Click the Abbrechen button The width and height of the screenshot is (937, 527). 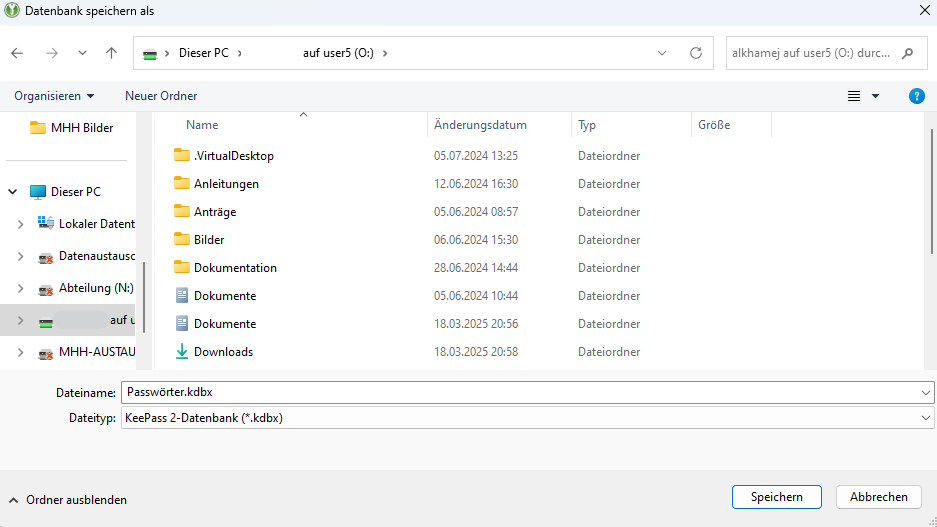(879, 497)
